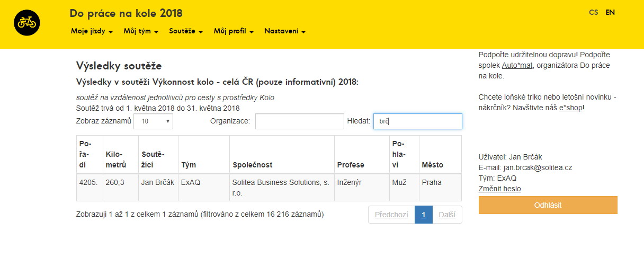Click the Hledat search field

(x=417, y=121)
